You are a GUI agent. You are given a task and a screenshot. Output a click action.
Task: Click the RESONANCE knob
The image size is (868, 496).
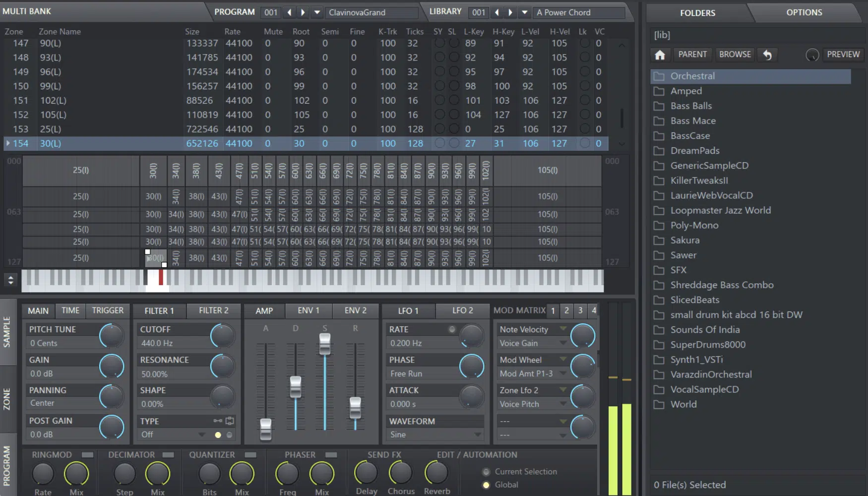click(222, 367)
